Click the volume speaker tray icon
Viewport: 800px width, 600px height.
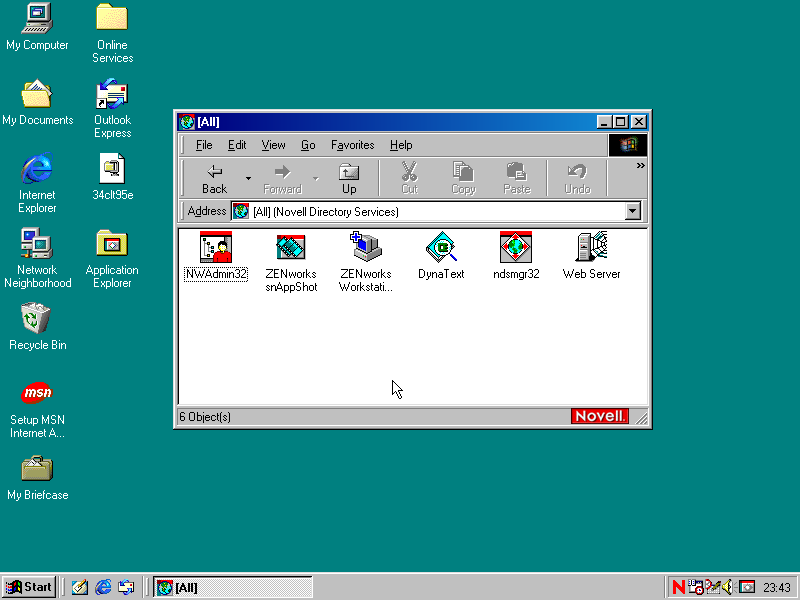point(728,587)
